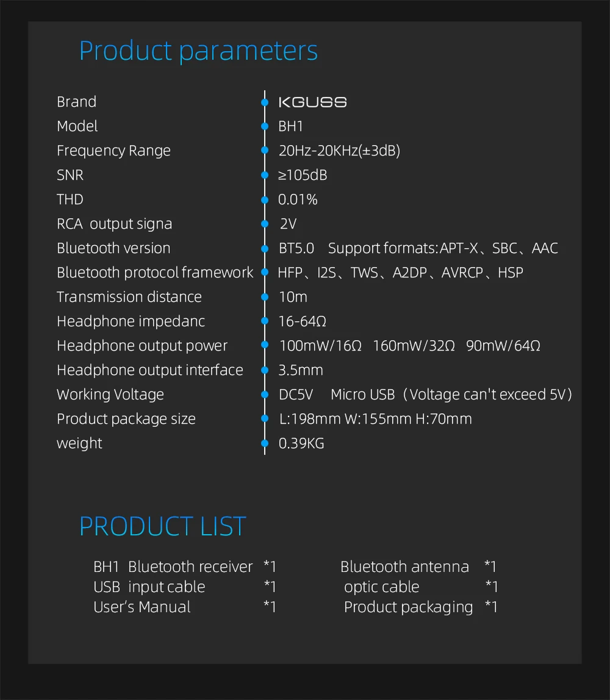Click the Headphone output power label
This screenshot has height=700, width=610.
(x=142, y=346)
